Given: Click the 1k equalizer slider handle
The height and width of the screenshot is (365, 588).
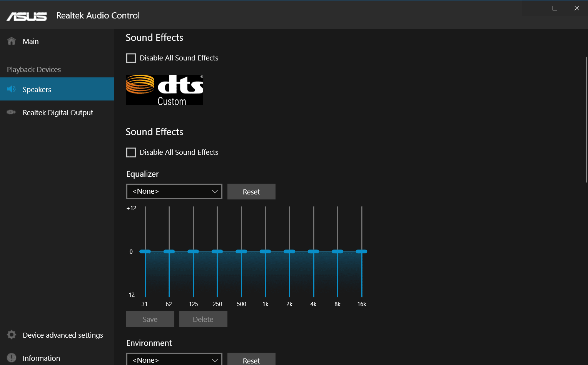Looking at the screenshot, I should click(266, 251).
